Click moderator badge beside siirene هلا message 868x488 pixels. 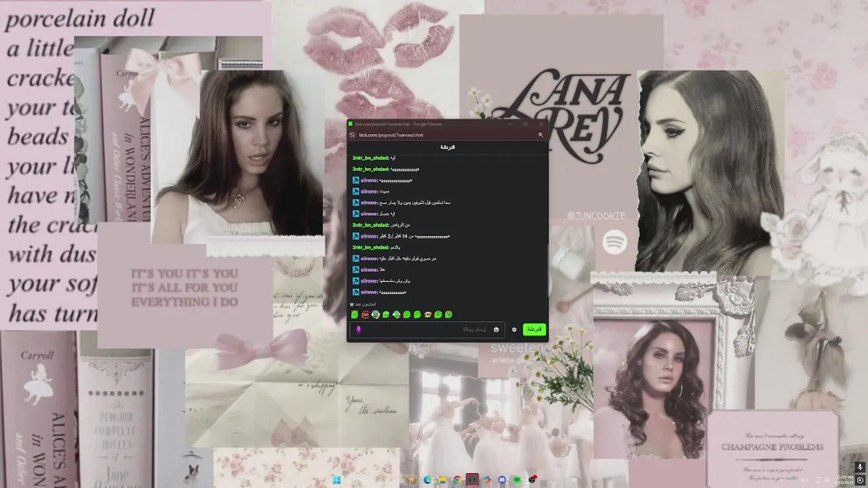(355, 270)
